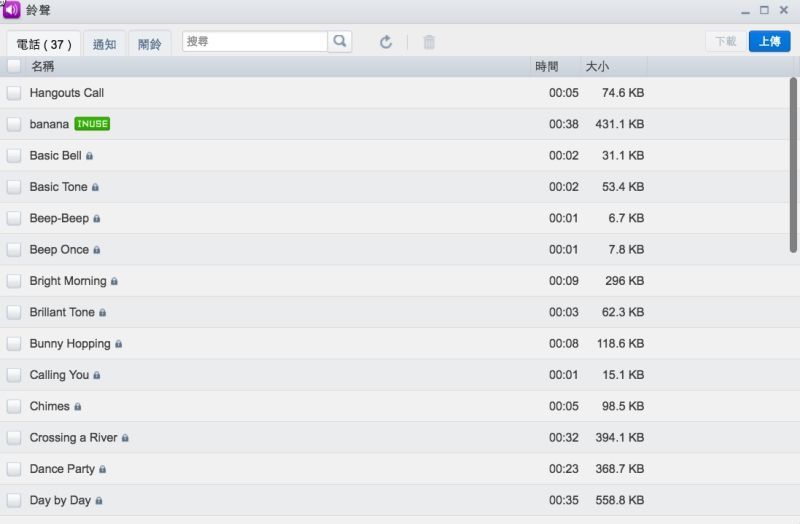Screen dimensions: 800x524
Task: Click the 368.7 KB size value
Action: tap(619, 469)
